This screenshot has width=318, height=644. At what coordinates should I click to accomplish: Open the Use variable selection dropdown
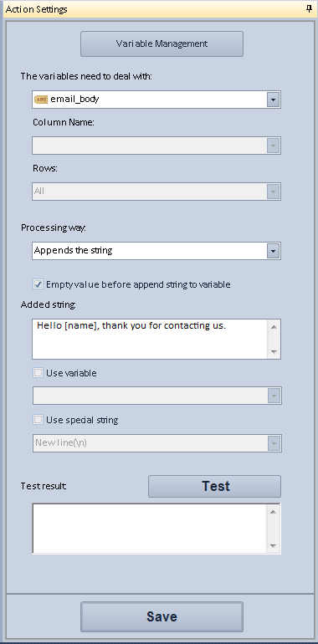click(x=157, y=396)
